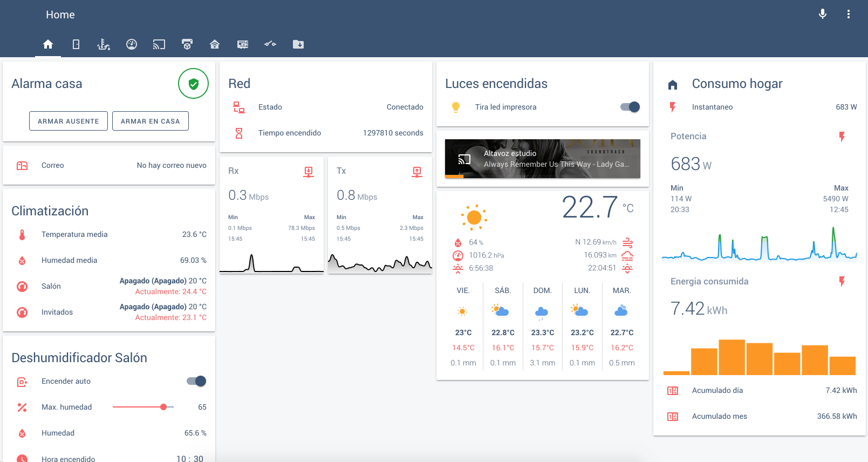The width and height of the screenshot is (868, 462).
Task: Click the microphone voice assistant icon
Action: [823, 14]
